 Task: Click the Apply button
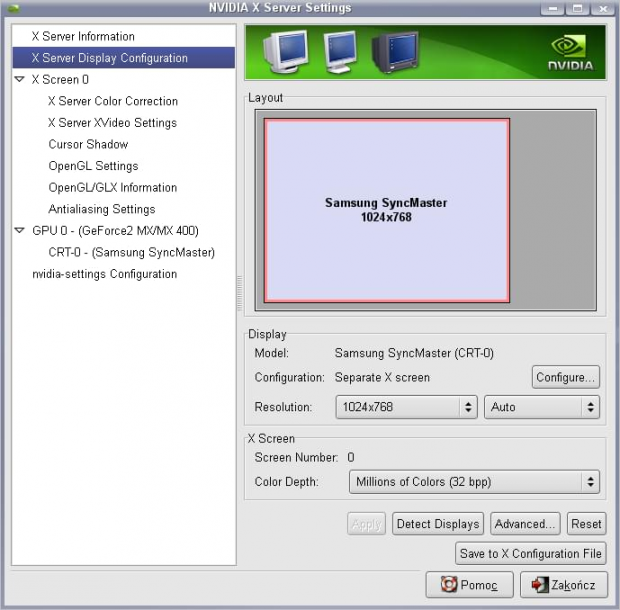tap(367, 524)
